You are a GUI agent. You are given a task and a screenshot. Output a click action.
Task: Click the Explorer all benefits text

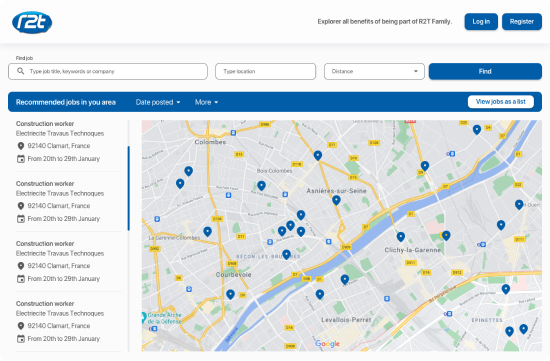click(385, 21)
